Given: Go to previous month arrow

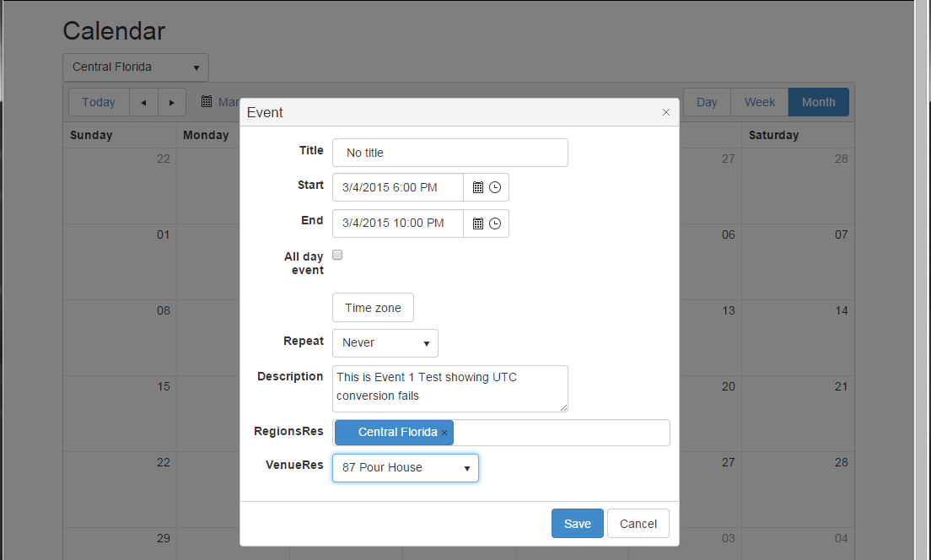Looking at the screenshot, I should click(x=143, y=102).
